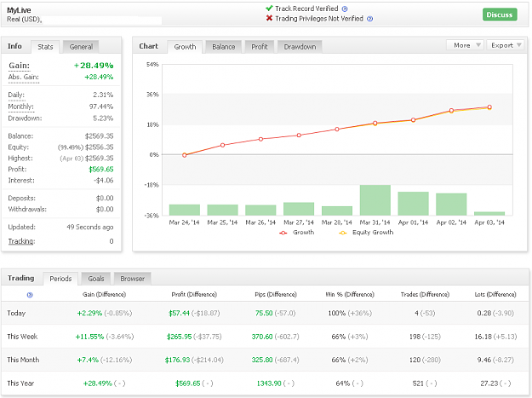
Task: Click the Win % (Difference) column header
Action: [x=350, y=294]
